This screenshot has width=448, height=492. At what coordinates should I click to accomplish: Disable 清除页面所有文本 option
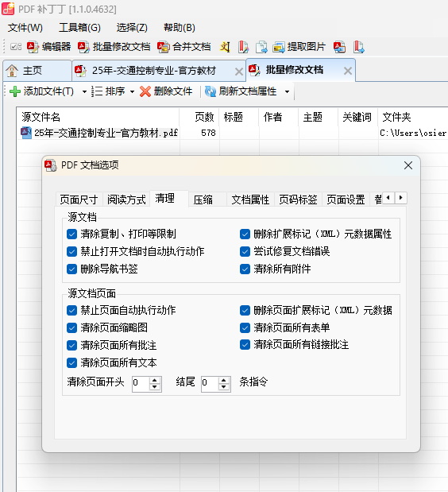click(x=71, y=362)
